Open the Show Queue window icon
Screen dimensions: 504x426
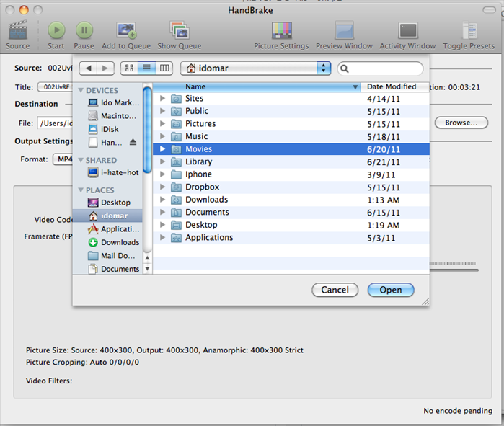(180, 30)
